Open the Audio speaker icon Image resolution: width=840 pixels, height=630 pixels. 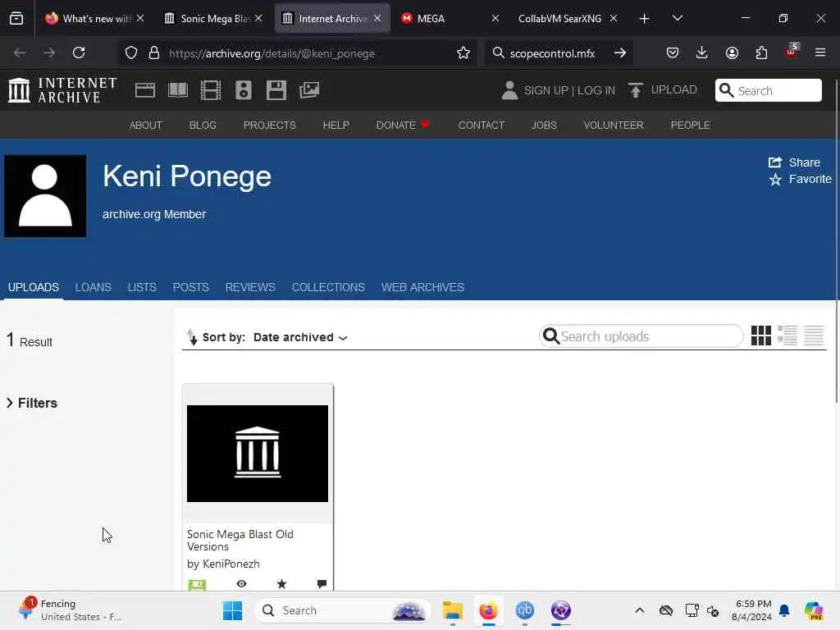pyautogui.click(x=243, y=90)
